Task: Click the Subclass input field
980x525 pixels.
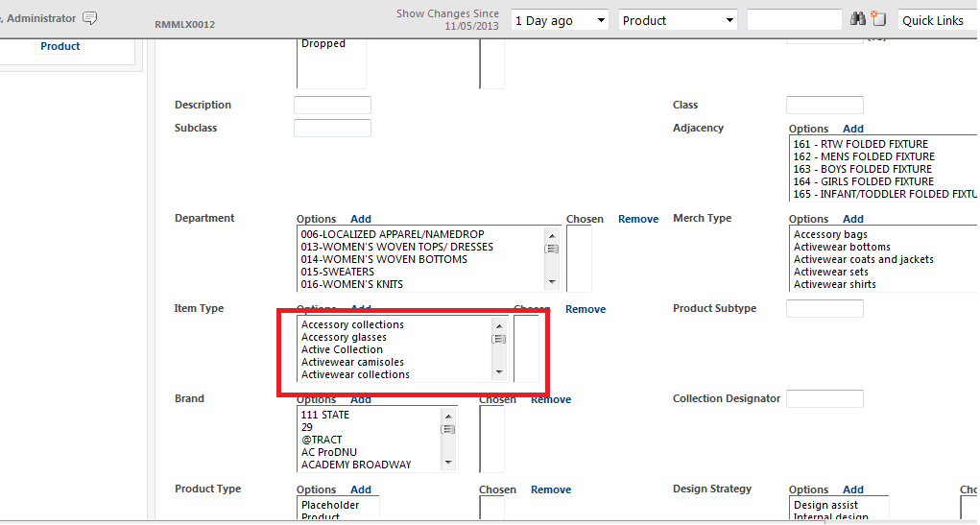Action: pyautogui.click(x=332, y=129)
